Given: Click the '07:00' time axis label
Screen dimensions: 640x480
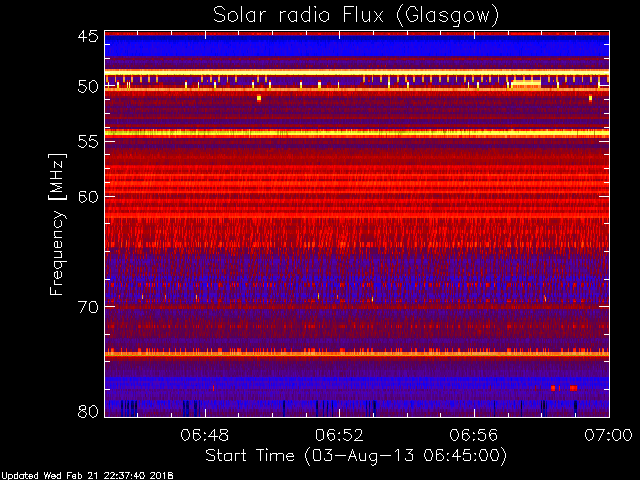Looking at the screenshot, I should [x=609, y=435].
